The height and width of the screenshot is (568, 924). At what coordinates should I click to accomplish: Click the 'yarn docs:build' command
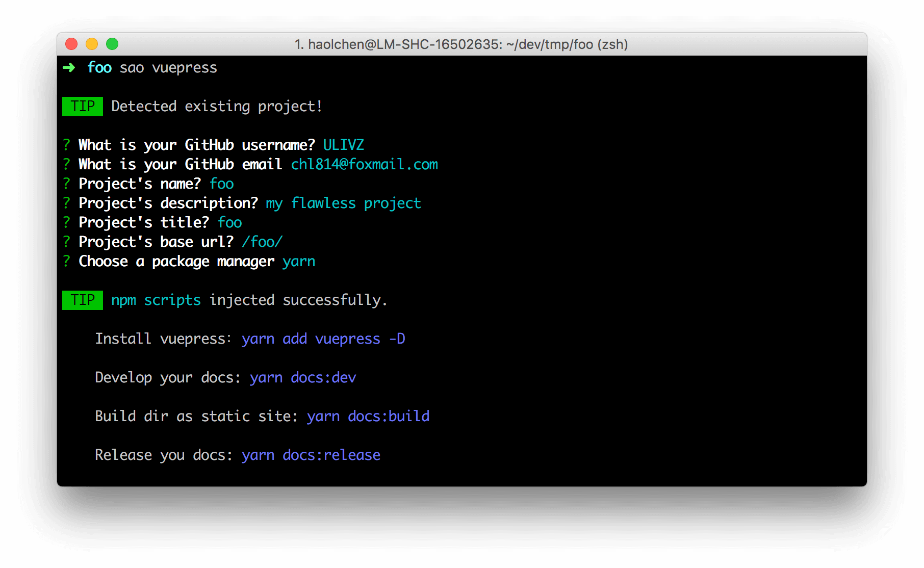point(368,416)
